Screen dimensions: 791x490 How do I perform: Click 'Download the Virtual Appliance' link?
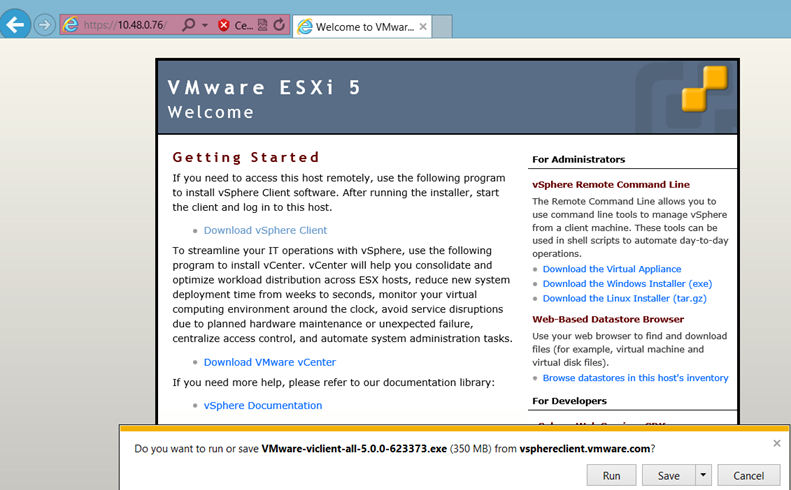612,269
